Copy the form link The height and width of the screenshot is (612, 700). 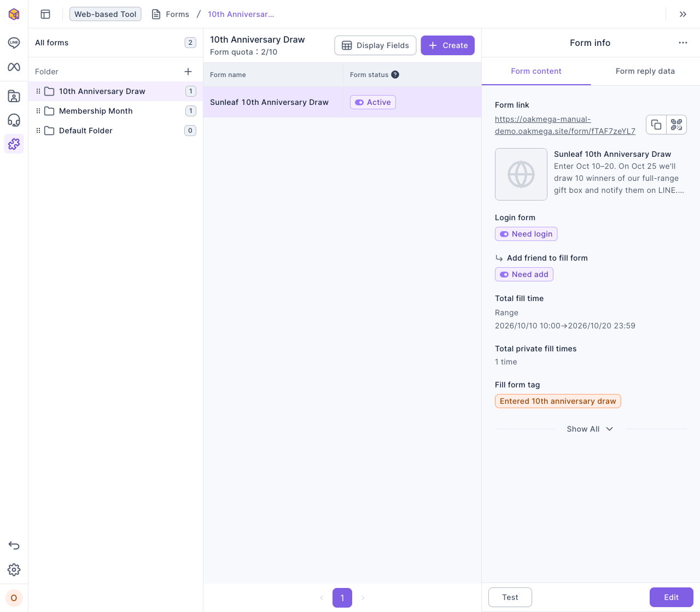[x=656, y=125]
